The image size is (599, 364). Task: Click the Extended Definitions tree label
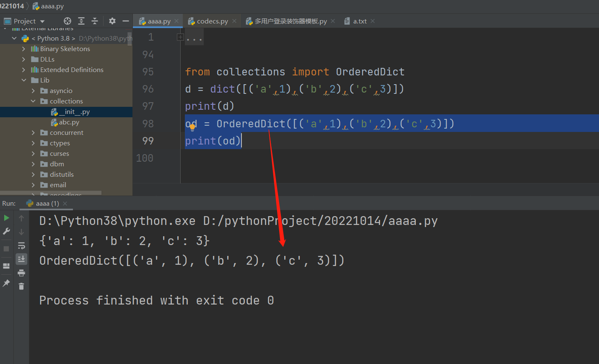72,70
